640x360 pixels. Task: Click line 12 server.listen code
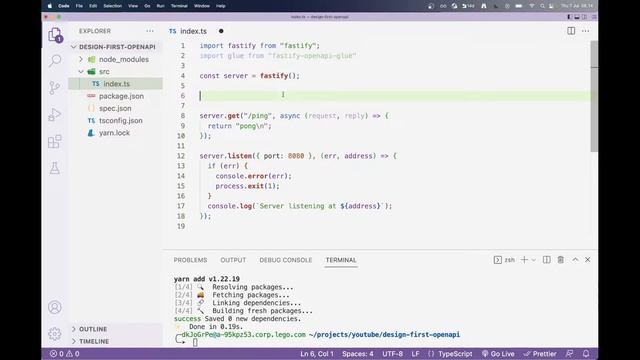coord(298,156)
